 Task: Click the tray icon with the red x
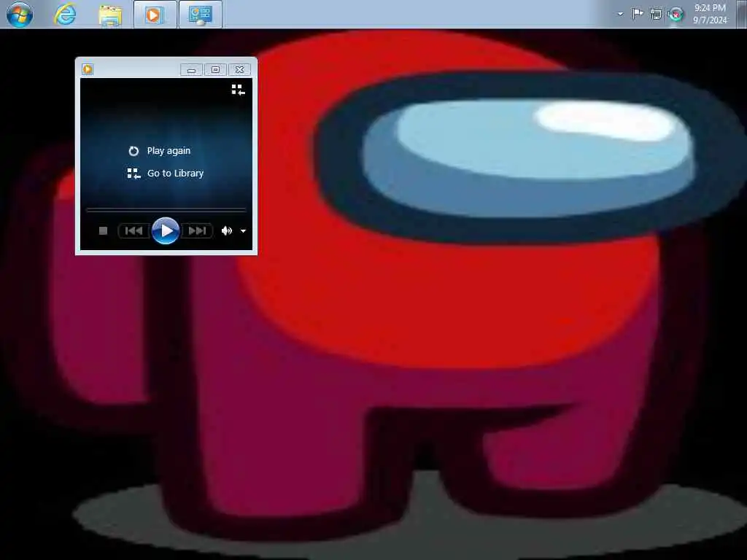[x=676, y=15]
